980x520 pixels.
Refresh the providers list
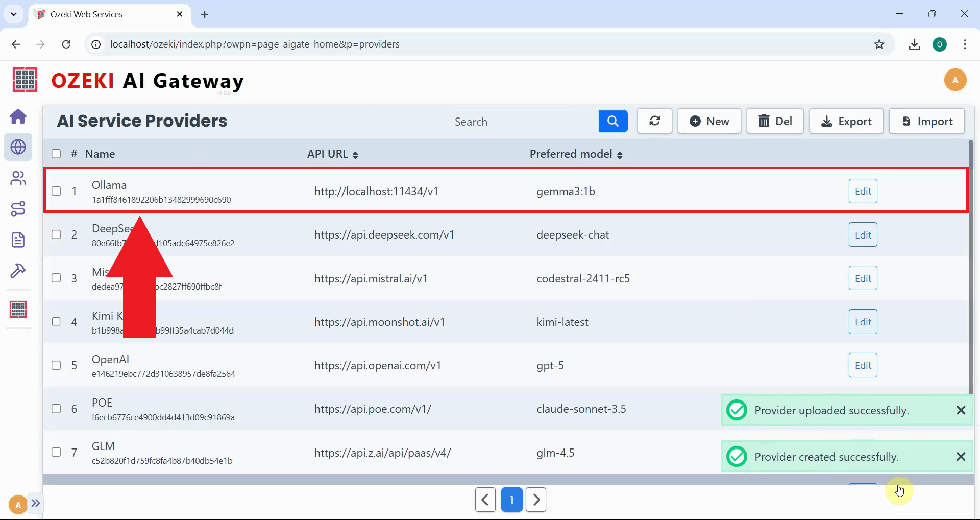tap(654, 121)
